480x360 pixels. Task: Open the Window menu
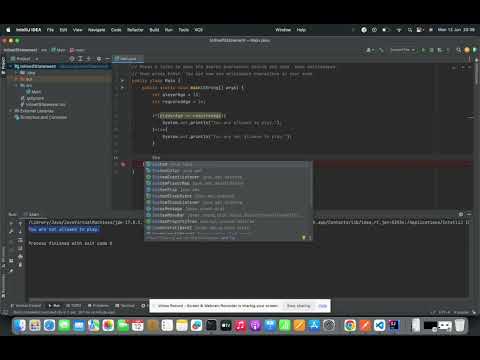pos(283,30)
